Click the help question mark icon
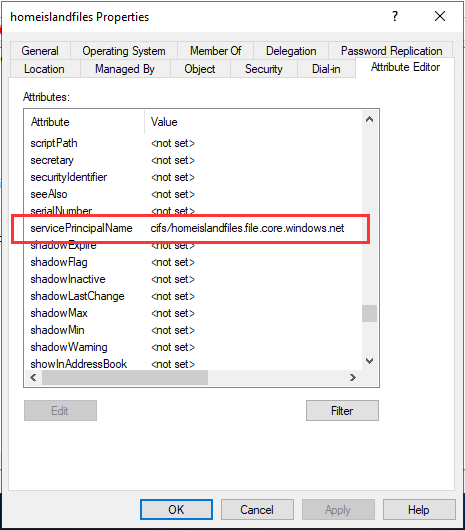Screen dimensions: 465x530 [395, 16]
